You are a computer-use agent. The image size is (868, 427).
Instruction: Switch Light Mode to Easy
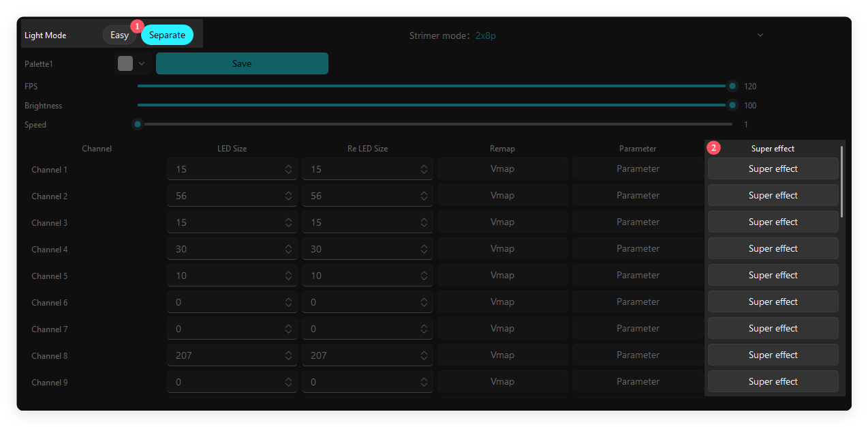[x=119, y=35]
